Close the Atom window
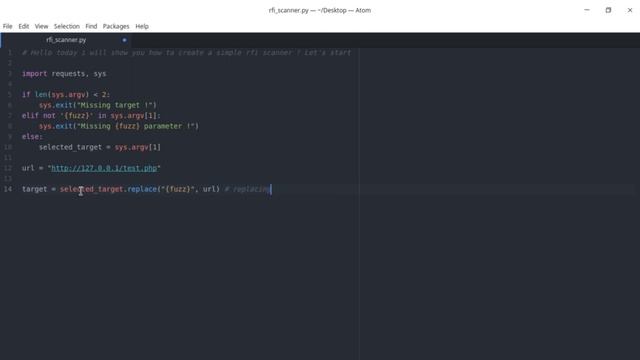Viewport: 640px width, 360px height. click(x=630, y=10)
